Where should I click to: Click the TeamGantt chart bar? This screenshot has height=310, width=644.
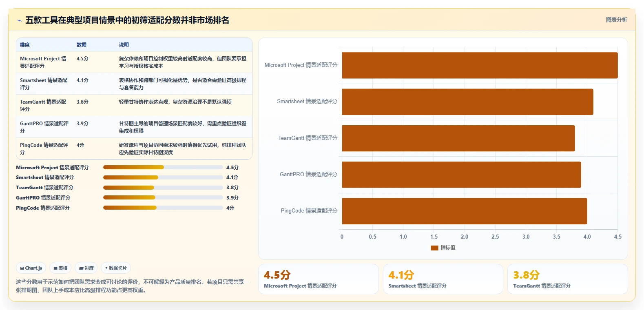click(458, 138)
